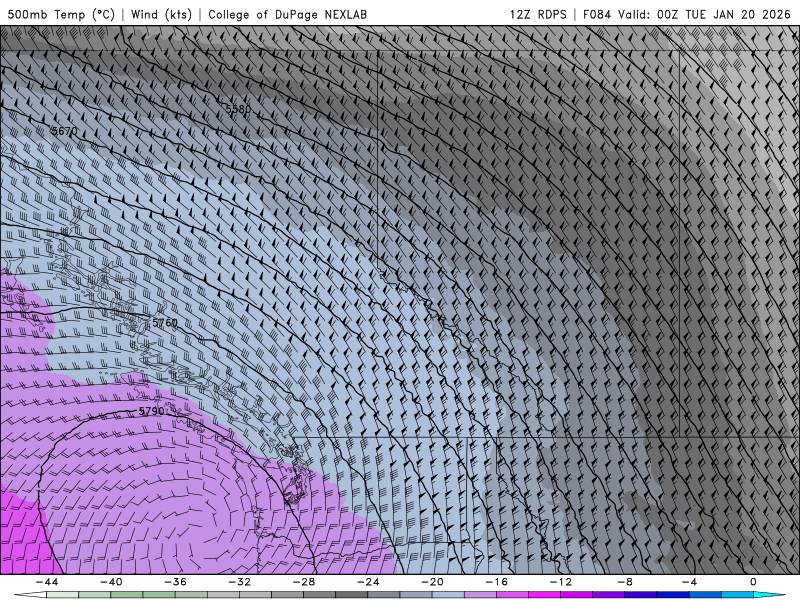Click 'College of DuPage NEXLAB' header text
This screenshot has height=600, width=800.
287,14
